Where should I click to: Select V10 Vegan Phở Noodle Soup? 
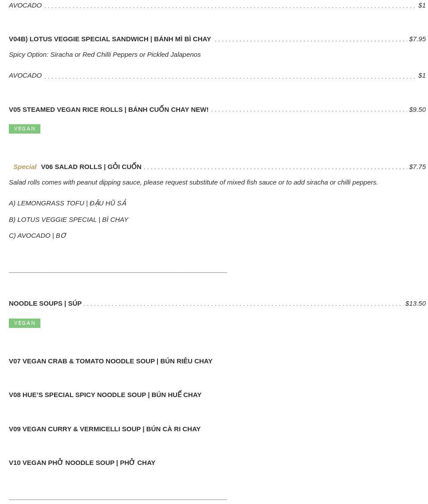[82, 463]
